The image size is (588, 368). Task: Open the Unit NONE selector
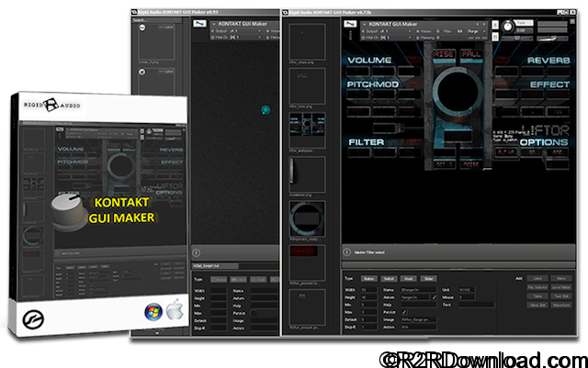pos(467,290)
